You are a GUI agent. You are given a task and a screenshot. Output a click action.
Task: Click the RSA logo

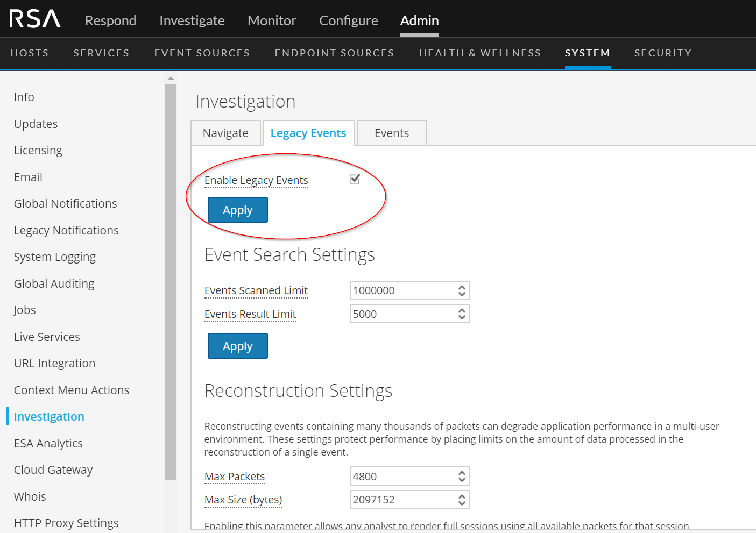(x=35, y=19)
